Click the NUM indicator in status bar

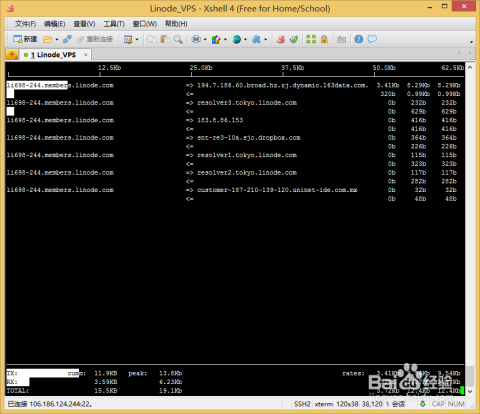(456, 404)
